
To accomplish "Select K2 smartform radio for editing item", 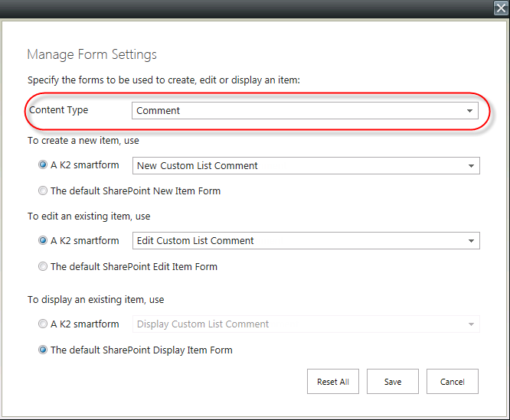I will [x=43, y=240].
